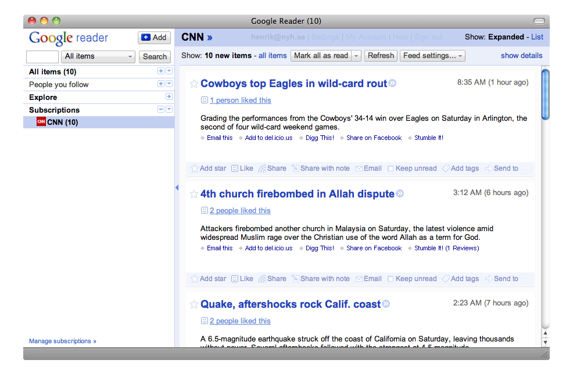Click Email in 4th church action bar
573x392 pixels.
(x=368, y=279)
